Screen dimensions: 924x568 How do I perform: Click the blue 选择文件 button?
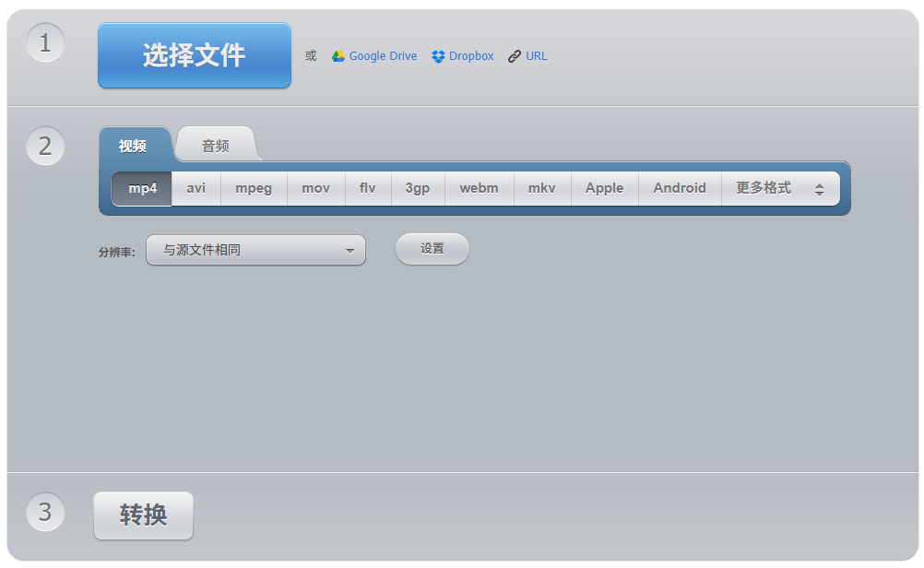pos(195,55)
